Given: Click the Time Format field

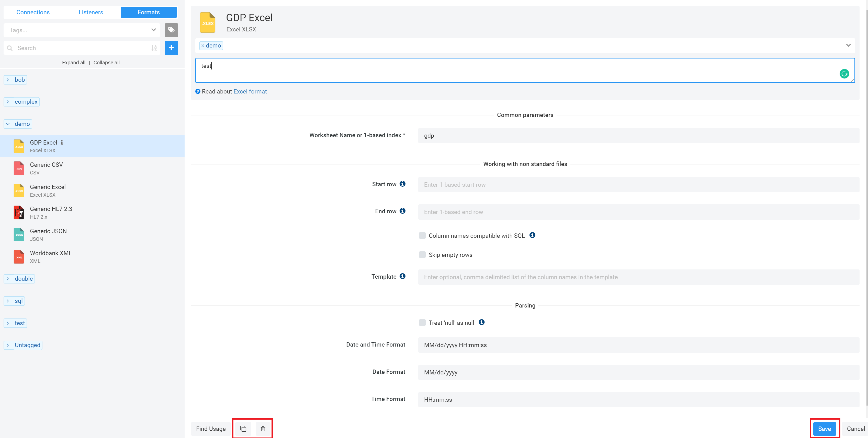Looking at the screenshot, I should (638, 400).
